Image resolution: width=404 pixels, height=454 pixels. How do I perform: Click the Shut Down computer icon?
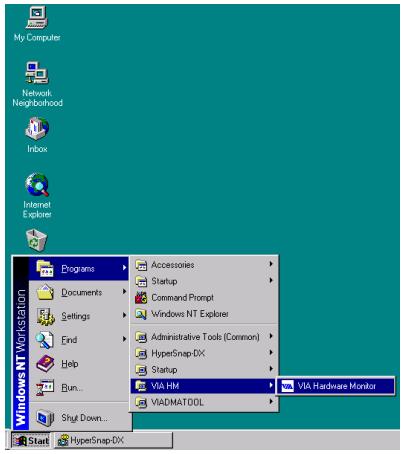click(45, 418)
